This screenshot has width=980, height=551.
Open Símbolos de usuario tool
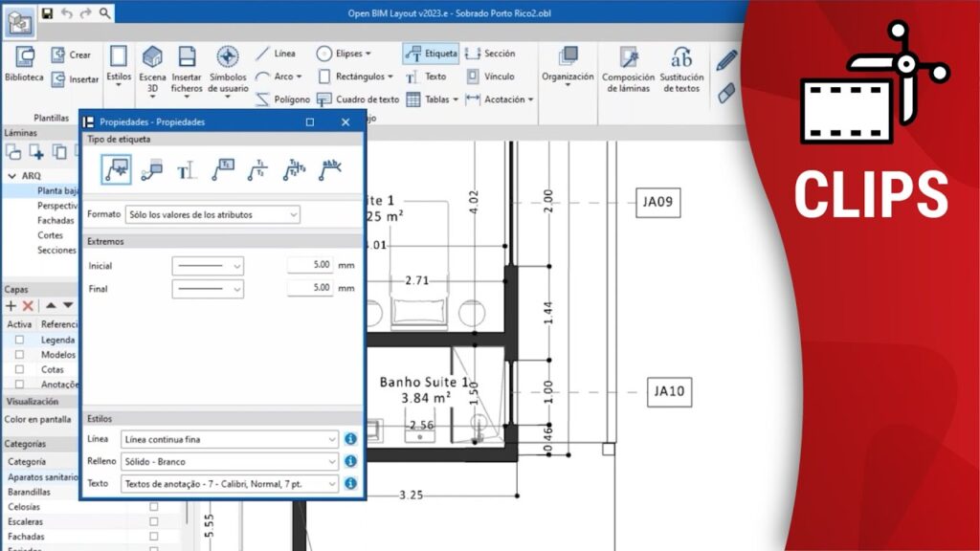pos(228,67)
